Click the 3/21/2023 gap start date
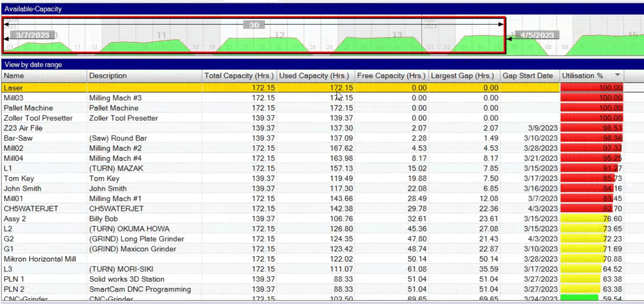The width and height of the screenshot is (644, 305). point(541,158)
